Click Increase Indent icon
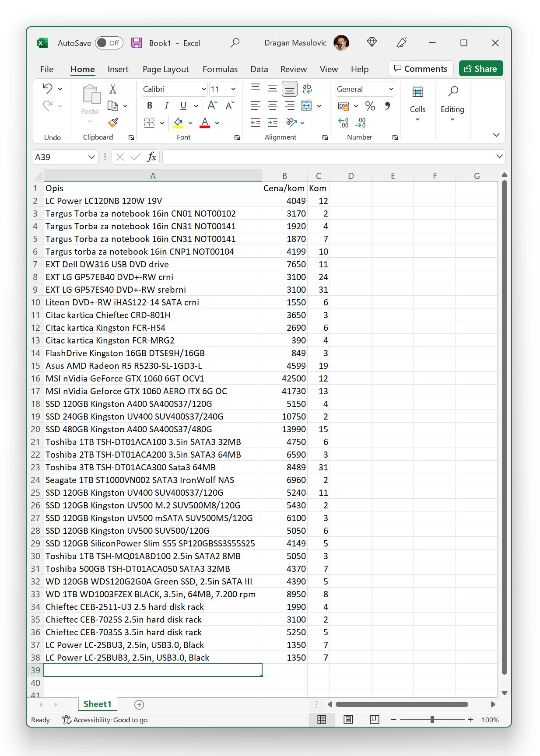Viewport: 540px width, 756px height. pos(273,122)
